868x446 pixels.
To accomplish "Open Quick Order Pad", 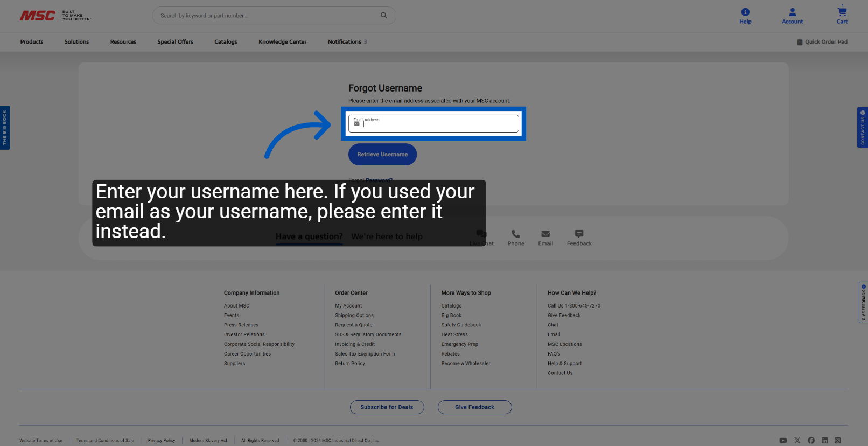I will point(822,42).
